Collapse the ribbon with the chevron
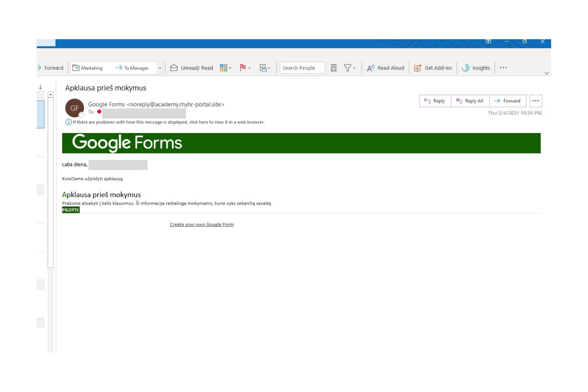The height and width of the screenshot is (392, 588). pos(547,73)
